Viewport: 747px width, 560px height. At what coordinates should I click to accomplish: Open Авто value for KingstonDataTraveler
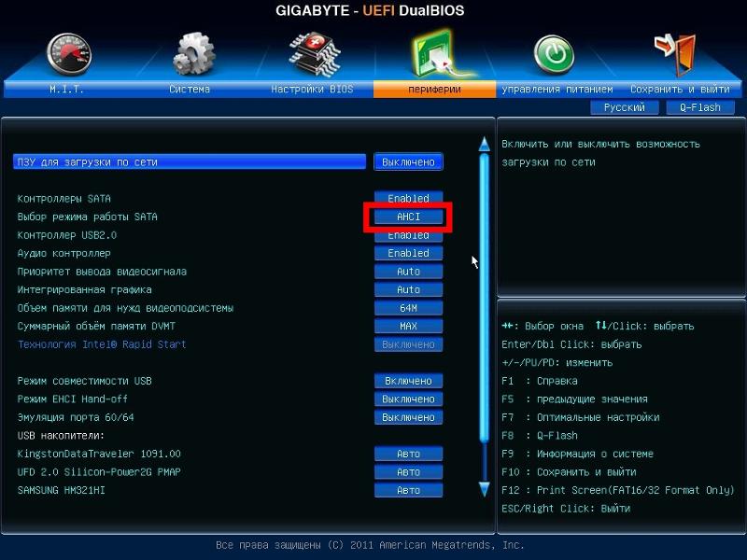(x=408, y=454)
